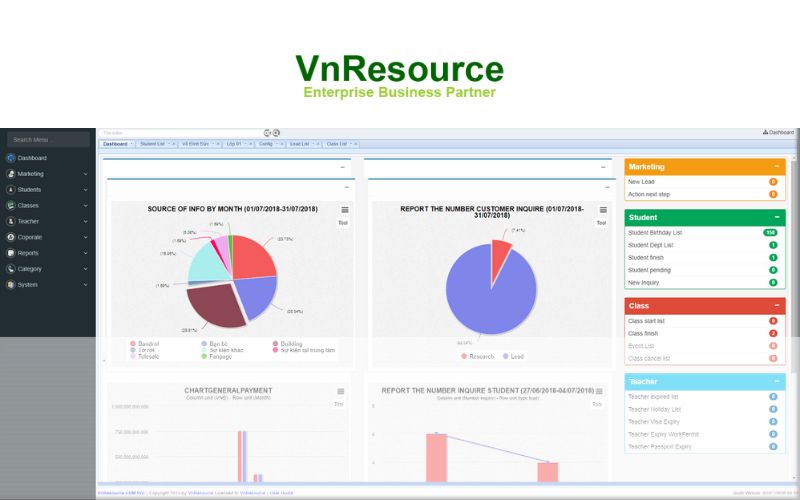Click the Class finish count badge
Viewport: 800px width, 500px height.
773,334
